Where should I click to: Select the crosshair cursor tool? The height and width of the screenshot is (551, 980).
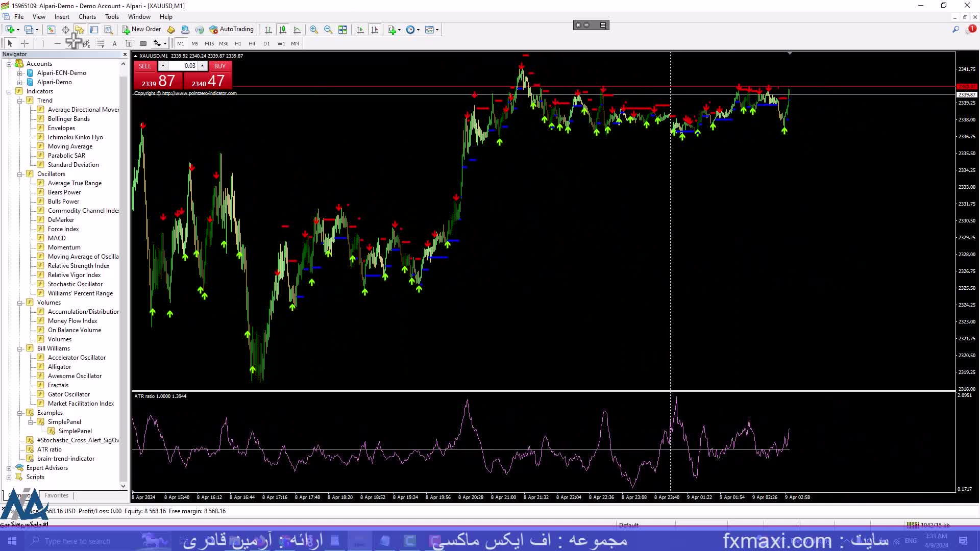[x=24, y=43]
